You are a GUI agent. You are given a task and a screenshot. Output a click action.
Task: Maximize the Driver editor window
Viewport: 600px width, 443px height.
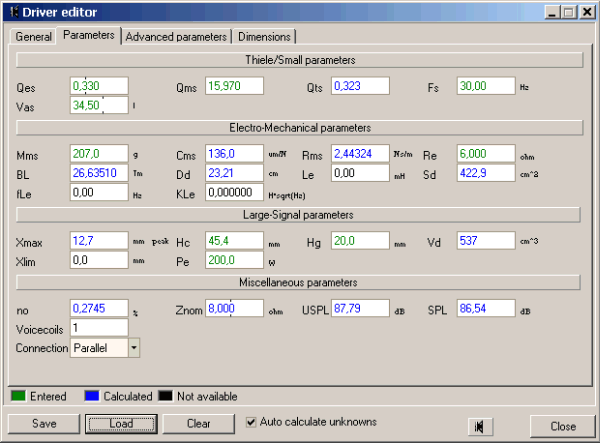(x=568, y=12)
